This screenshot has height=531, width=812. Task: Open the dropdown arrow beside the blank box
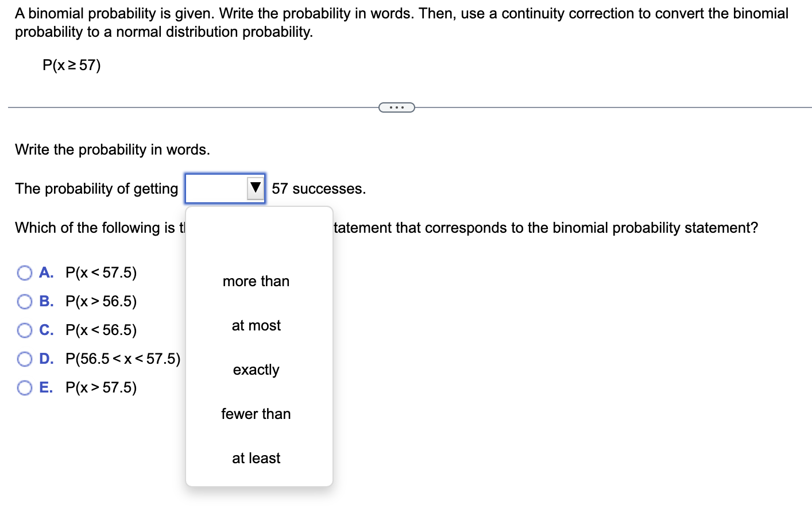coord(255,188)
